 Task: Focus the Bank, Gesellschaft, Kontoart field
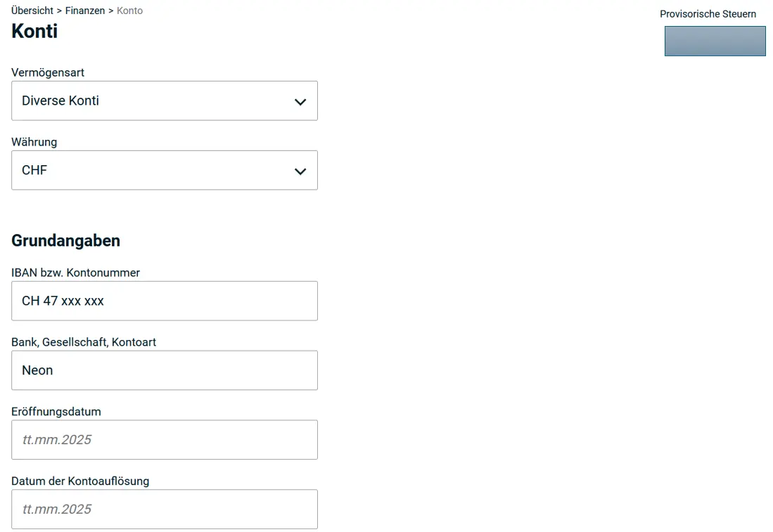pyautogui.click(x=164, y=370)
